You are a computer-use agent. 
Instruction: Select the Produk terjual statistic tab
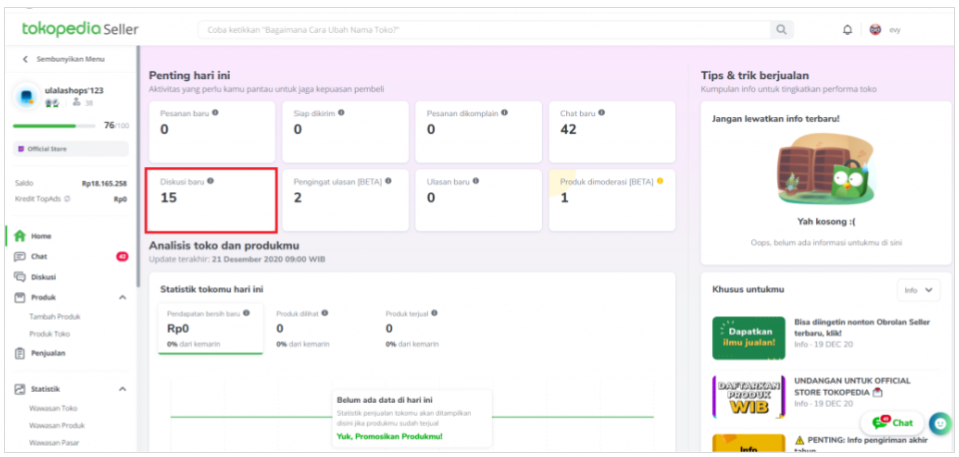tap(412, 329)
